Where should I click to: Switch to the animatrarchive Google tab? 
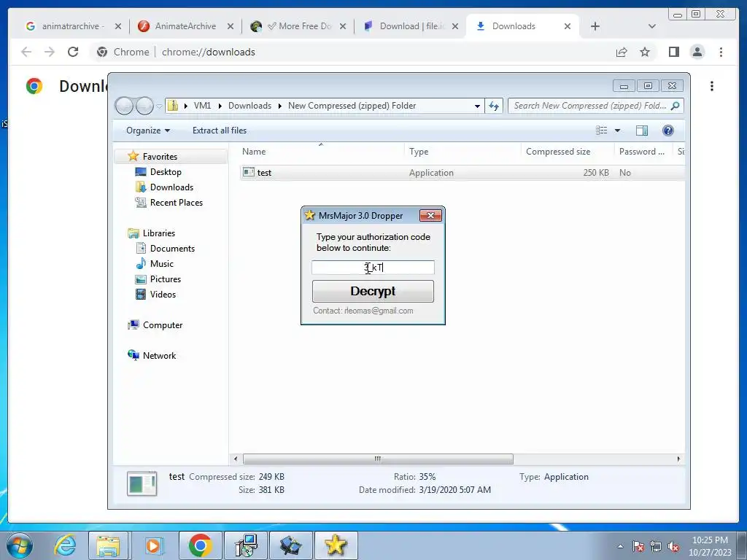pyautogui.click(x=73, y=26)
